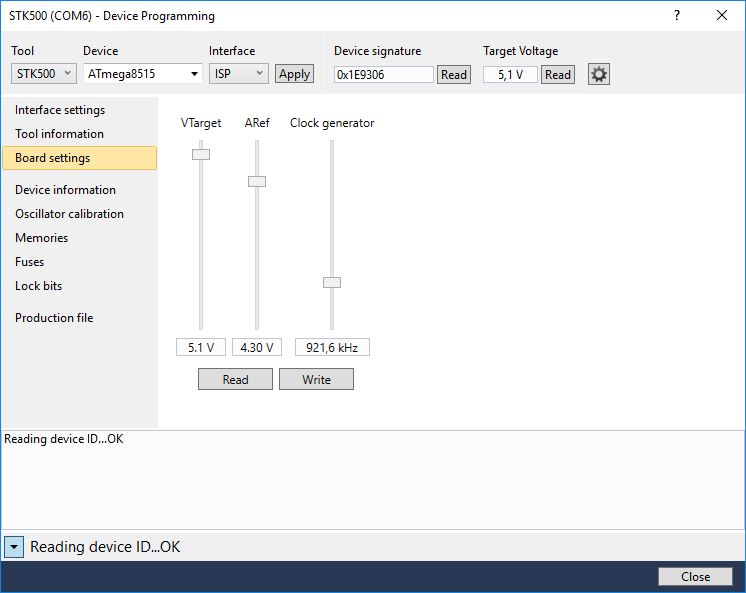
Task: Go to the Memories page
Action: pyautogui.click(x=79, y=237)
